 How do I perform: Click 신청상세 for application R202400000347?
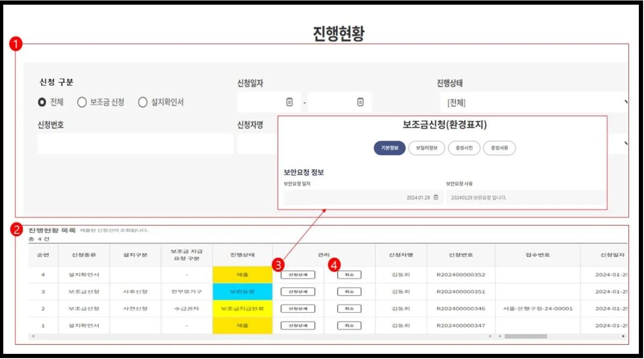[x=298, y=325]
